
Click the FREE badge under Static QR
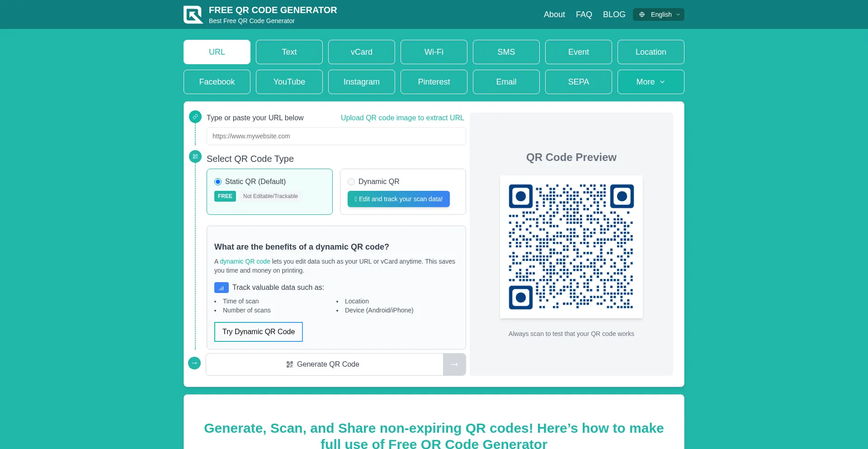coord(225,196)
